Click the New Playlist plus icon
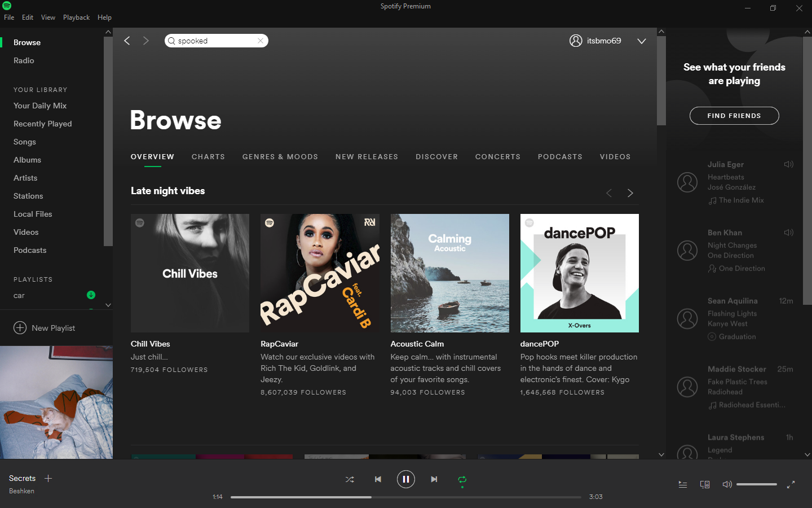This screenshot has height=508, width=812. click(20, 328)
